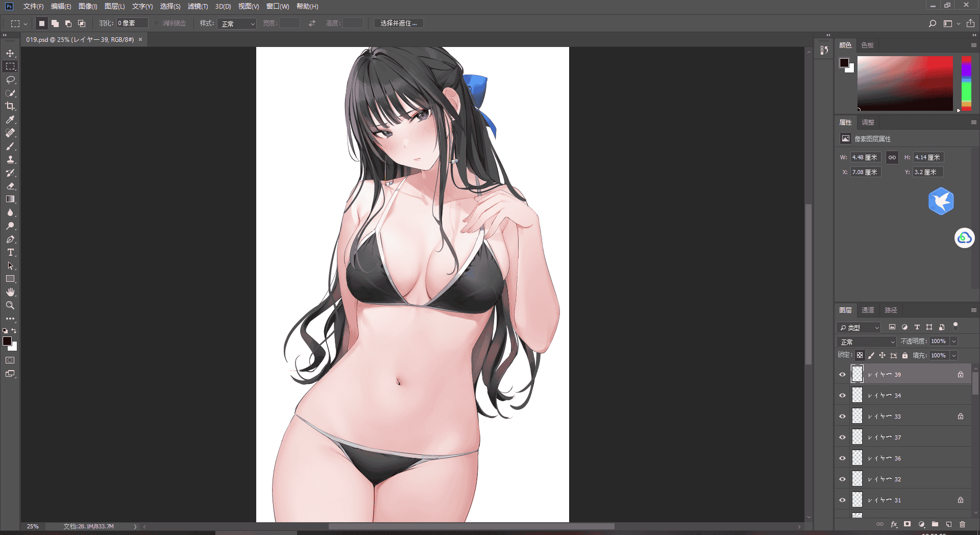Switch to the 调整 adjustments tab
The image size is (980, 535).
click(x=868, y=122)
